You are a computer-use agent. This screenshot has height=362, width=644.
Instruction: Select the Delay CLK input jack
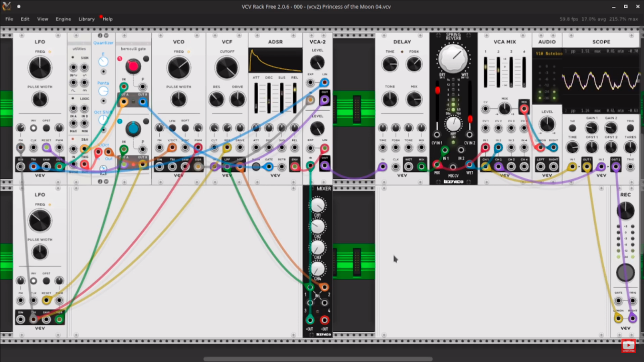(395, 167)
